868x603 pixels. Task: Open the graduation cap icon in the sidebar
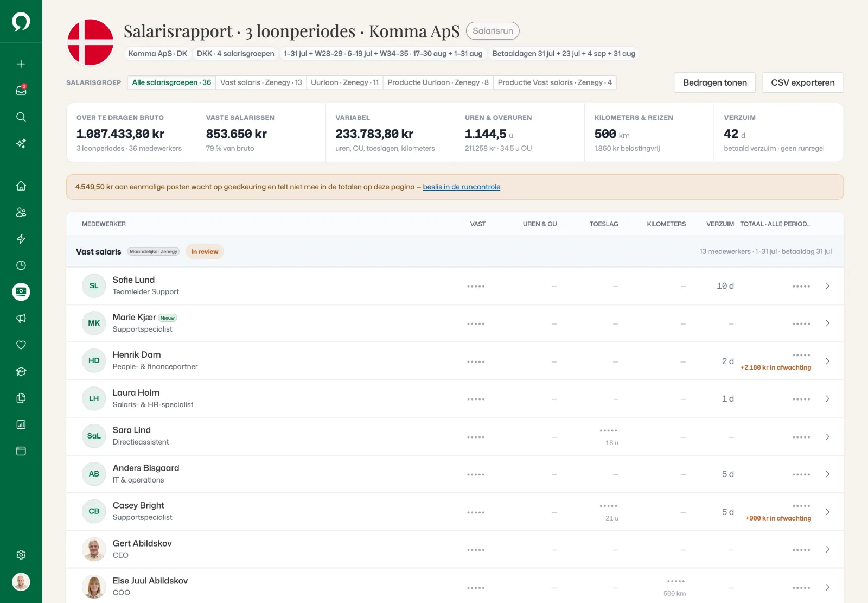21,371
